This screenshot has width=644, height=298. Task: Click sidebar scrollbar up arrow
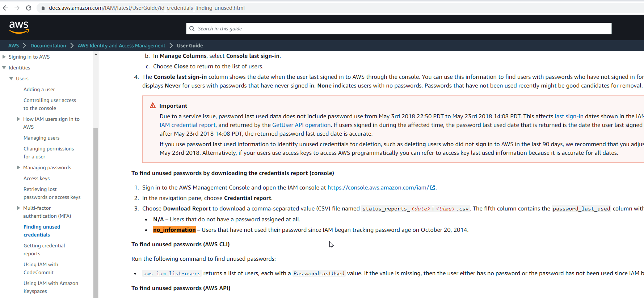pyautogui.click(x=96, y=54)
